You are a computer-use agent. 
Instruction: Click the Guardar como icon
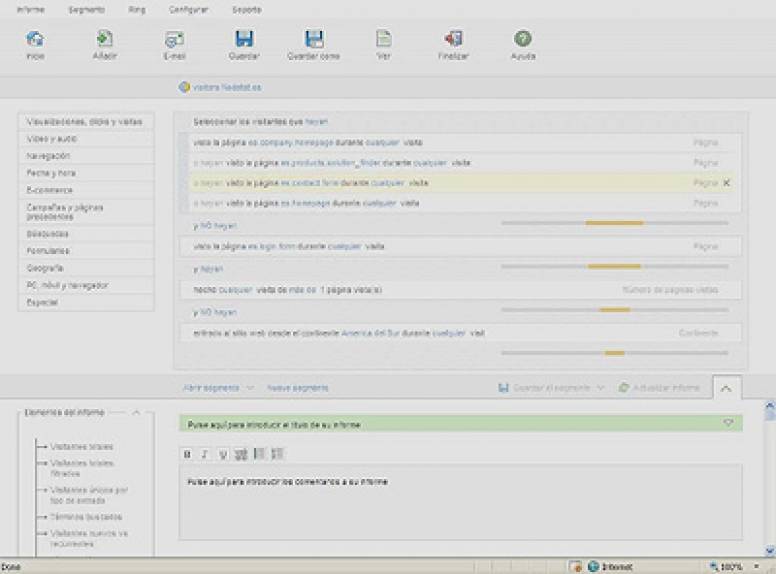313,39
